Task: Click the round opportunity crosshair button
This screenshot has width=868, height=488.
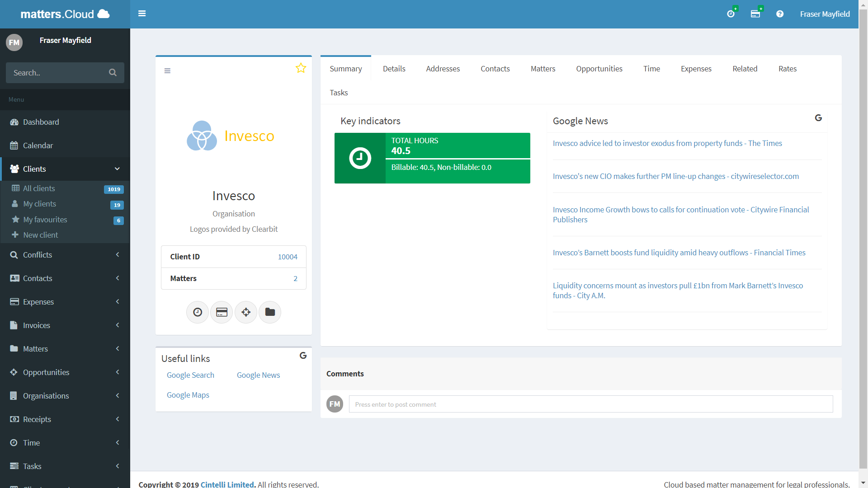Action: click(246, 312)
